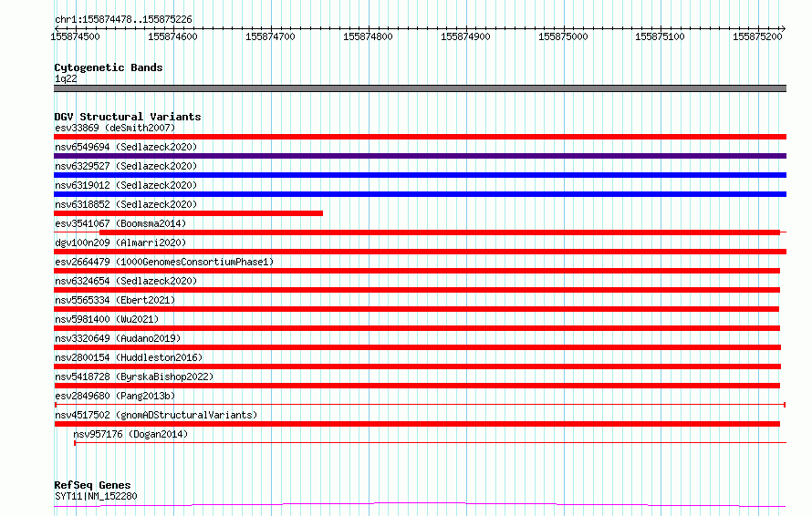Click the esv2849680 (Pang2013b) label

[115, 396]
